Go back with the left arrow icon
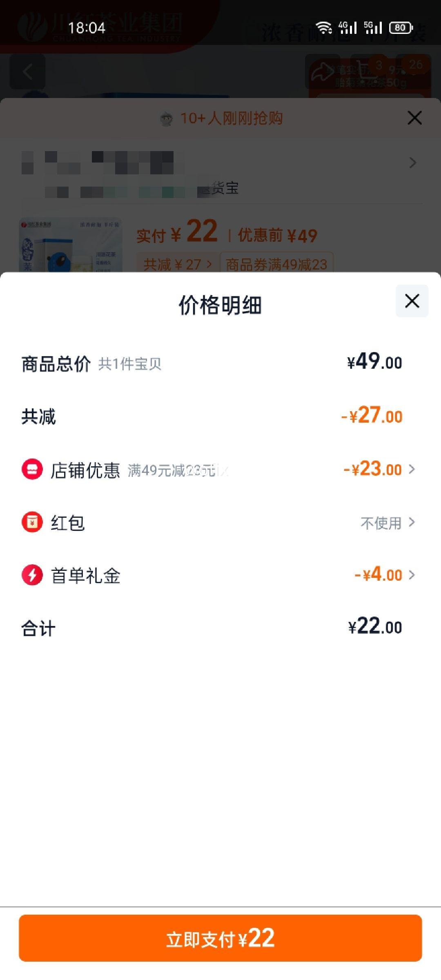 coord(27,72)
